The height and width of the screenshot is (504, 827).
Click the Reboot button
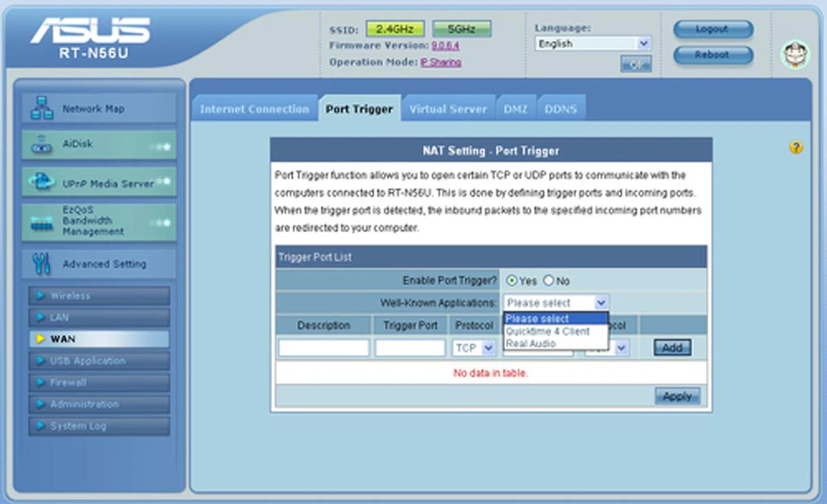click(x=713, y=55)
